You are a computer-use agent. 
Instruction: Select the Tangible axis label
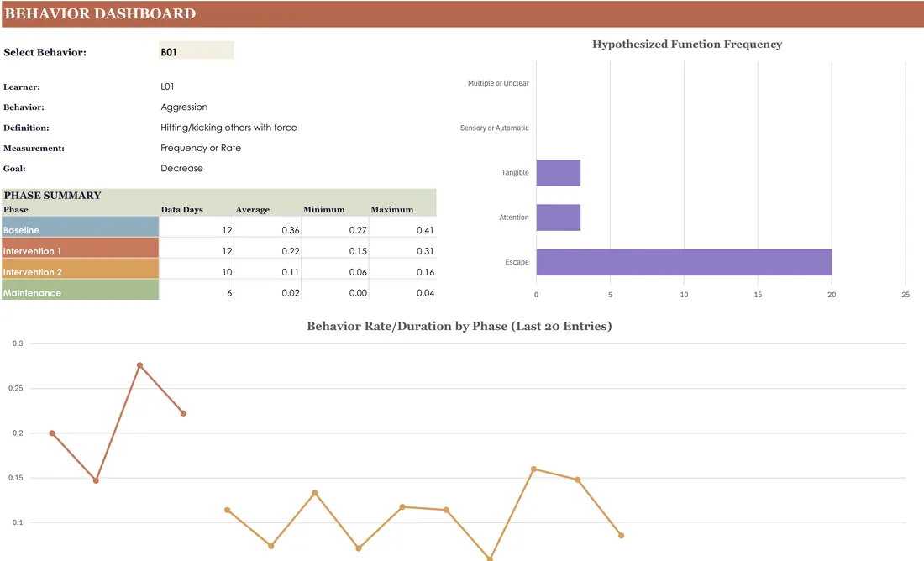(515, 173)
